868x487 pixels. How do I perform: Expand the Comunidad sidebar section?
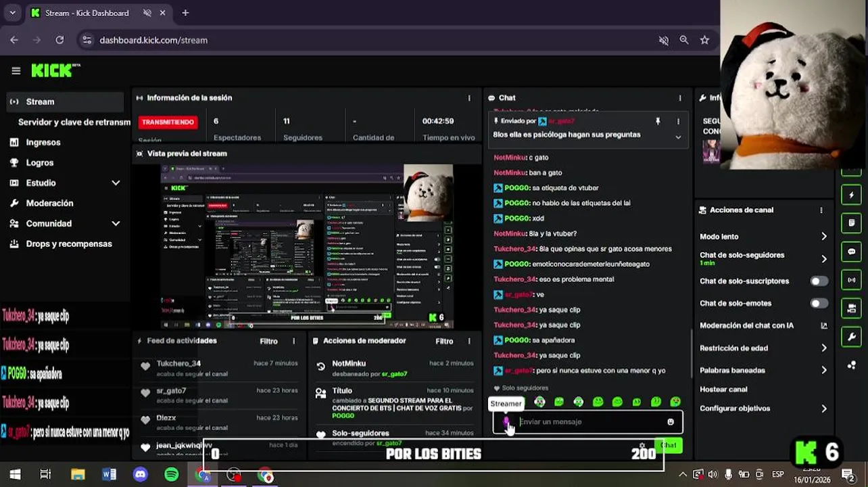click(116, 223)
